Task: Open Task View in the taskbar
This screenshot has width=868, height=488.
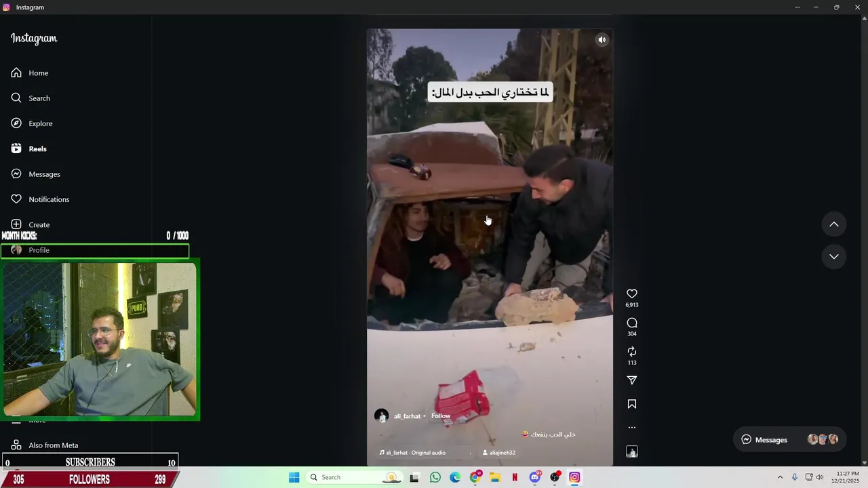Action: (414, 477)
